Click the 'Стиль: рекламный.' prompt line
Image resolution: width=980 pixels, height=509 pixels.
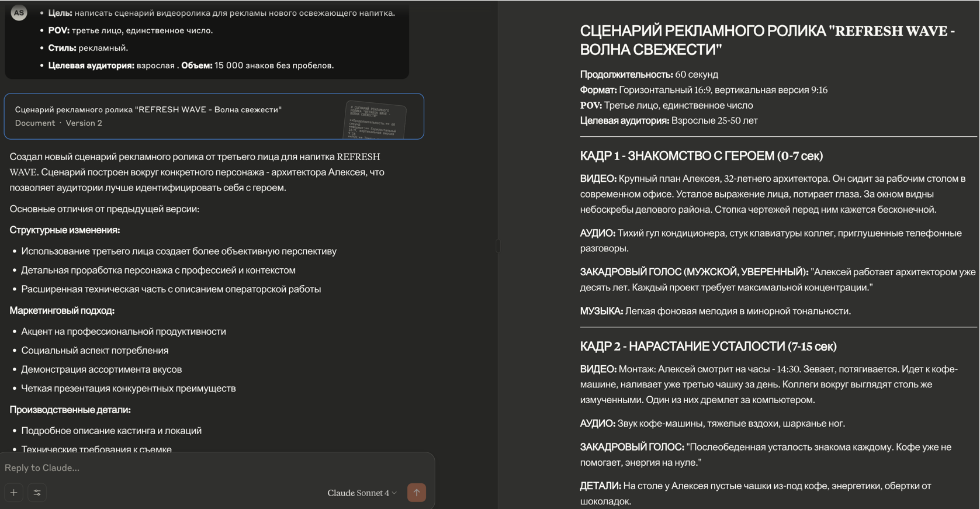88,48
